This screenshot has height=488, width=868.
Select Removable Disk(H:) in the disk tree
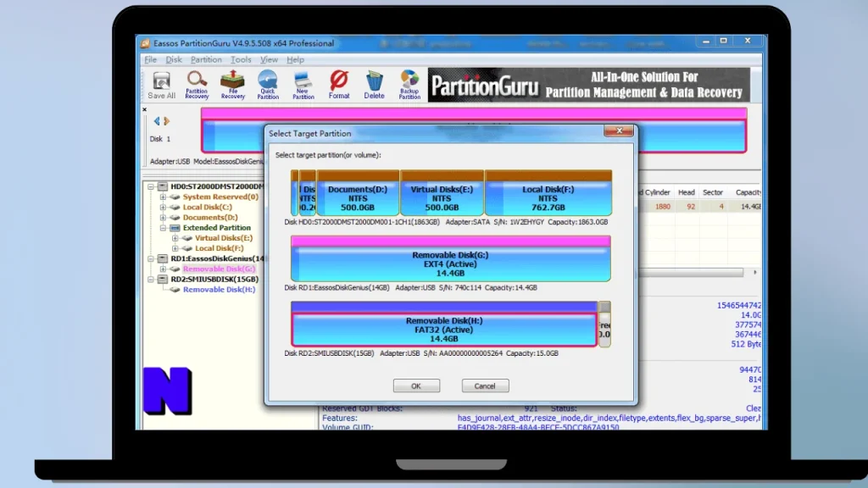(x=220, y=290)
